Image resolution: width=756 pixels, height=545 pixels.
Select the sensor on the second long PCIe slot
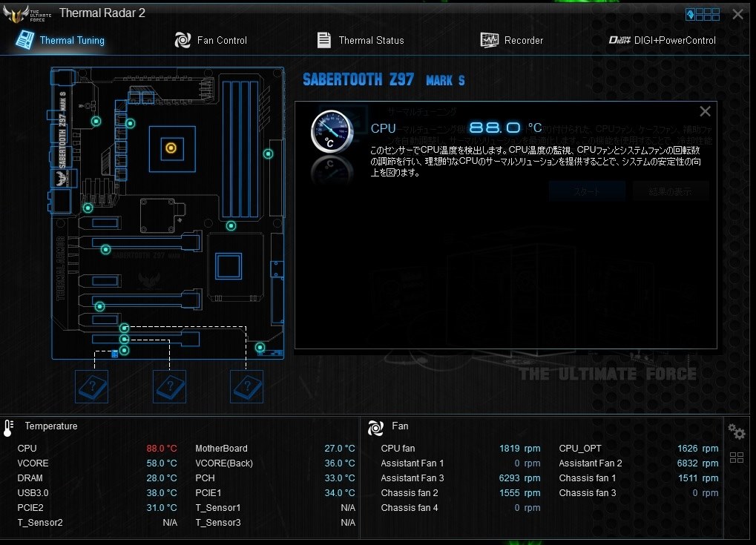click(99, 306)
